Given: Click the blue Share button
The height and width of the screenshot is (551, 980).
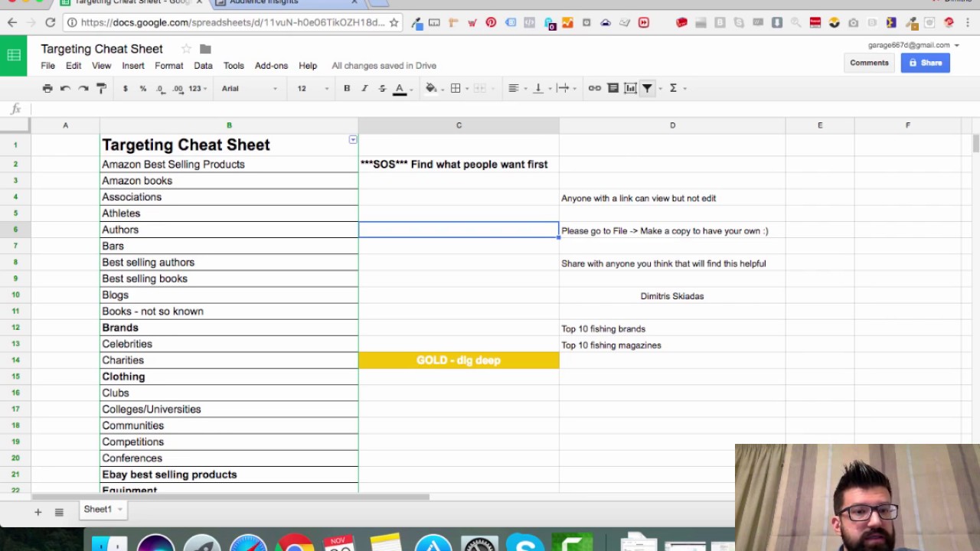Looking at the screenshot, I should coord(925,63).
